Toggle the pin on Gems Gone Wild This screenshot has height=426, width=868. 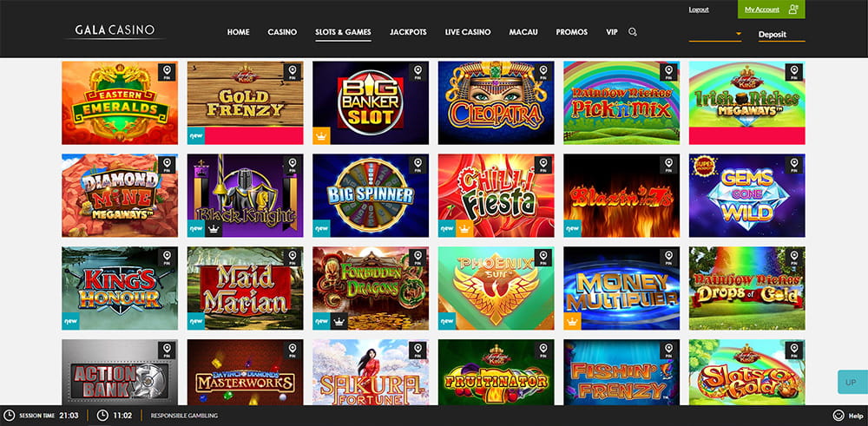pyautogui.click(x=794, y=166)
